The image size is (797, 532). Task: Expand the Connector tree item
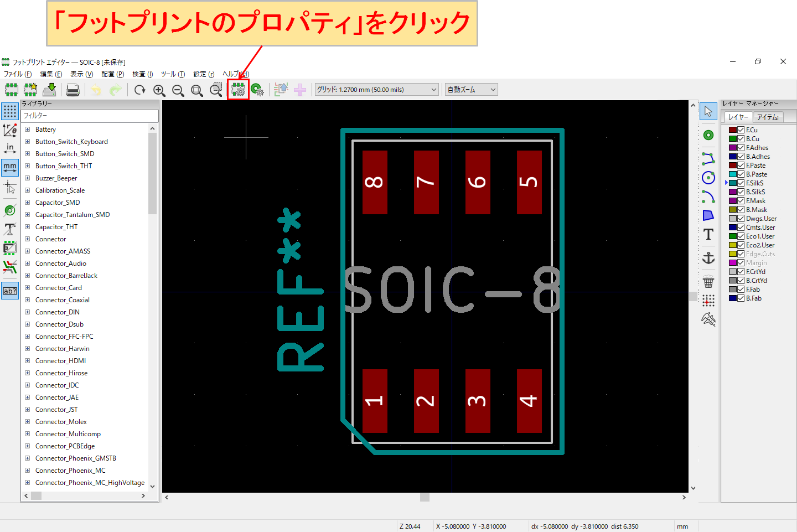tap(27, 239)
